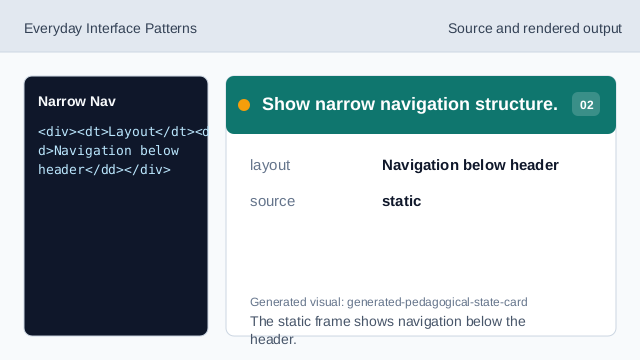Click the 'Narrow Nav' heading in code panel
The image size is (640, 360).
pos(77,101)
